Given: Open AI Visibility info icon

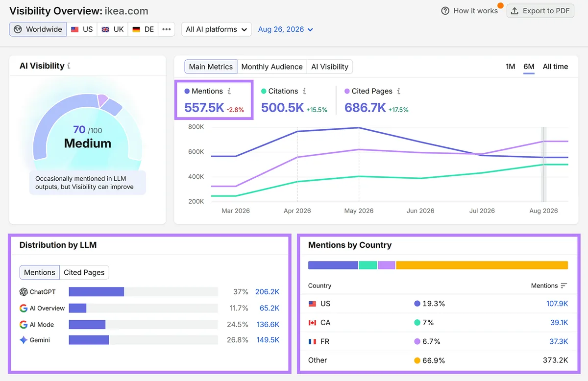Looking at the screenshot, I should tap(69, 66).
